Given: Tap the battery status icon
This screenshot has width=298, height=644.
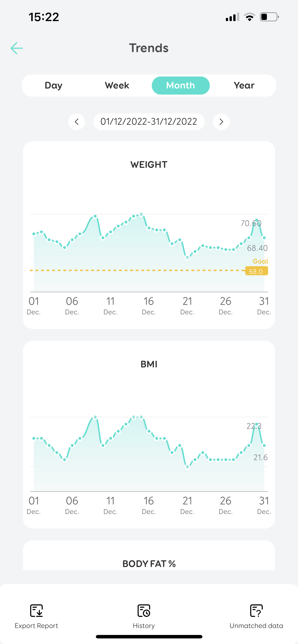Looking at the screenshot, I should click(269, 17).
